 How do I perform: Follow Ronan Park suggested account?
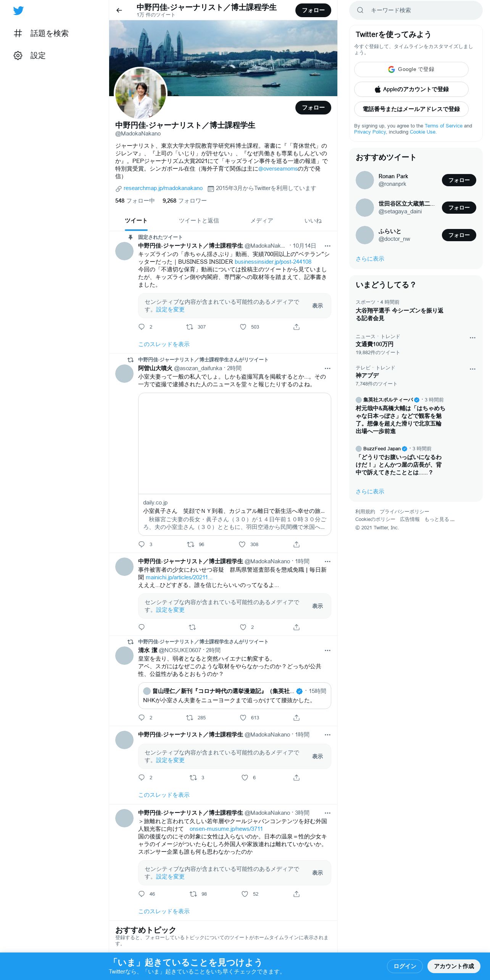pos(459,180)
